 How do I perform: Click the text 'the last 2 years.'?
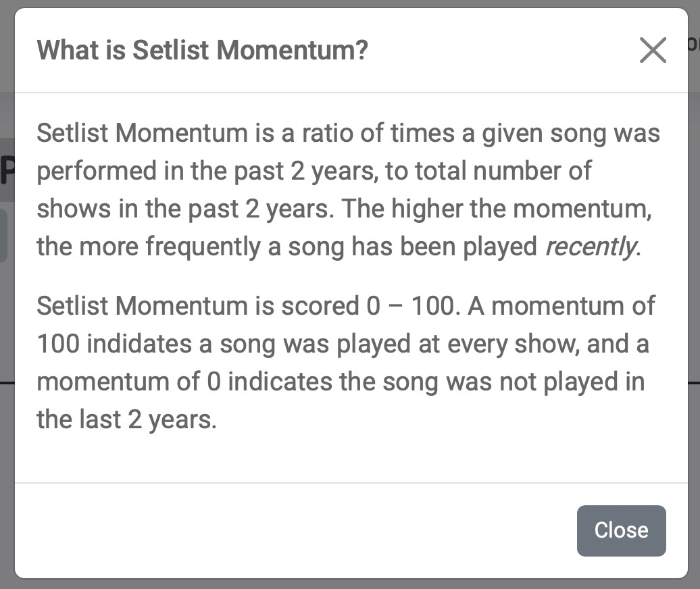[x=126, y=419]
